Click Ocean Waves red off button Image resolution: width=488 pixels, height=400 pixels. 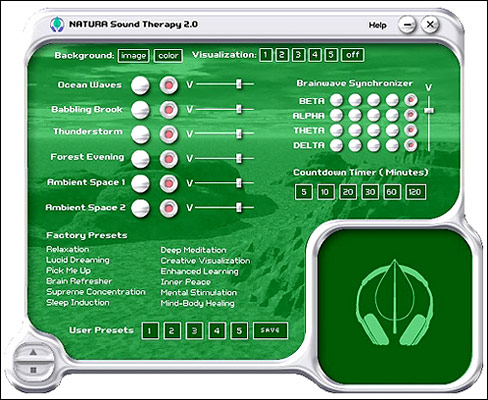pos(169,85)
